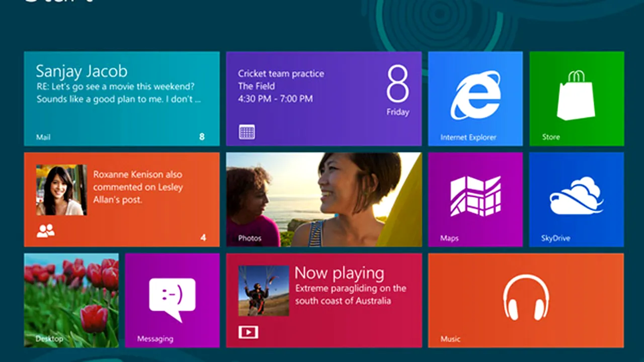
Task: Click Roxanne Kenison's profile photo
Action: (61, 190)
